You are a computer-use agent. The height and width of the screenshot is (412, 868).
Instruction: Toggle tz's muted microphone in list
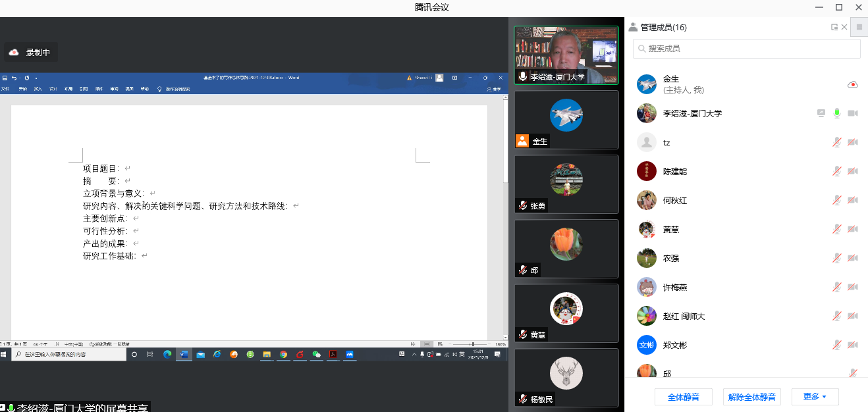click(837, 142)
